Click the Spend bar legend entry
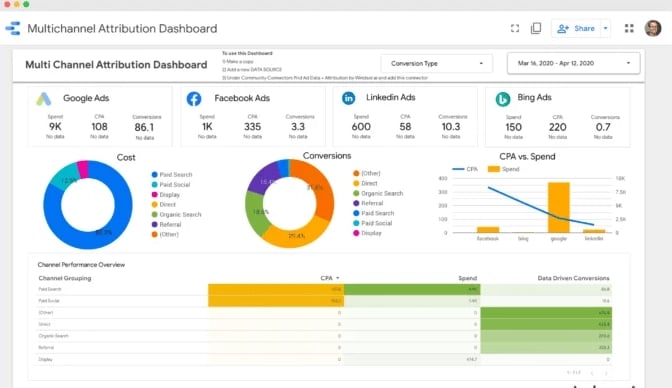Image resolution: width=672 pixels, height=388 pixels. tap(504, 169)
